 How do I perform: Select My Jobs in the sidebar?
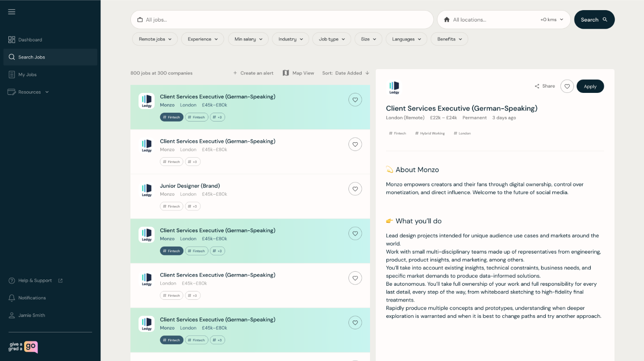26,74
